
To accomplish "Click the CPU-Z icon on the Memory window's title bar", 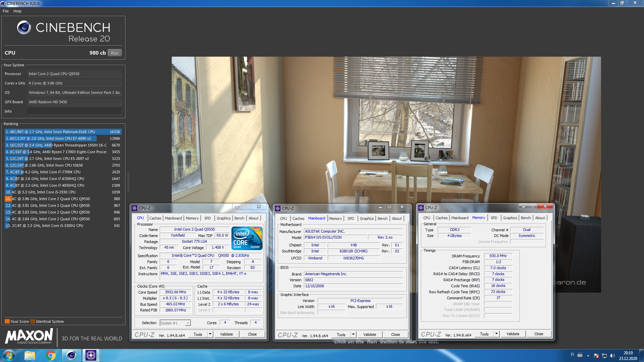I will tap(421, 207).
